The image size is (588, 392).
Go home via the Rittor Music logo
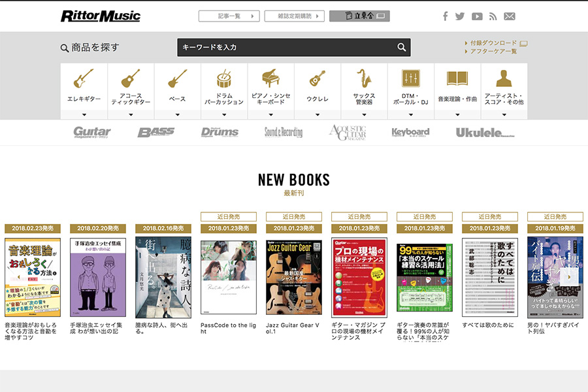pyautogui.click(x=101, y=16)
